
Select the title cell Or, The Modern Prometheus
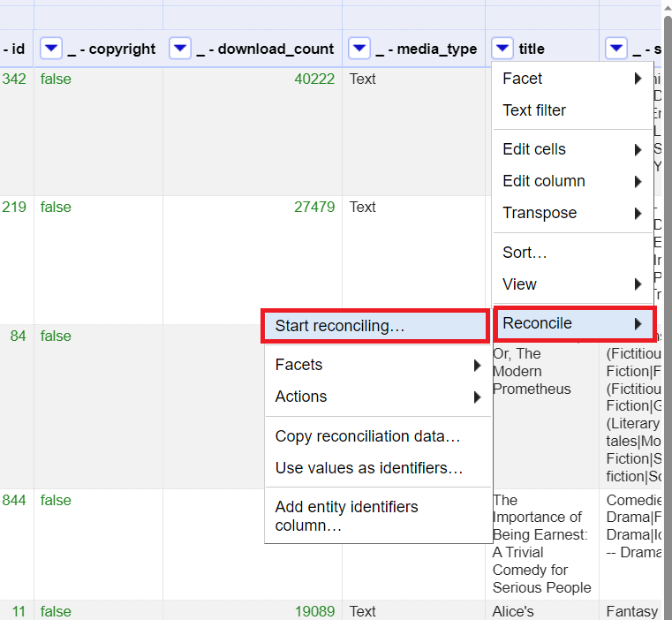click(532, 371)
